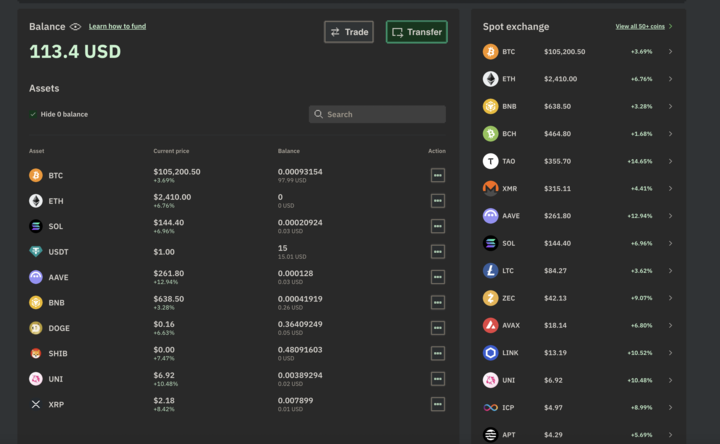Screen dimensions: 720x444
Task: Click the XRP price $2.18 in Assets
Action: [x=164, y=400]
